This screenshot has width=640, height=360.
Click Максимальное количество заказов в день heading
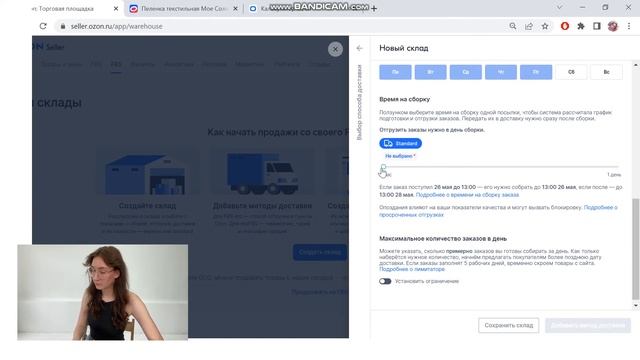(443, 238)
